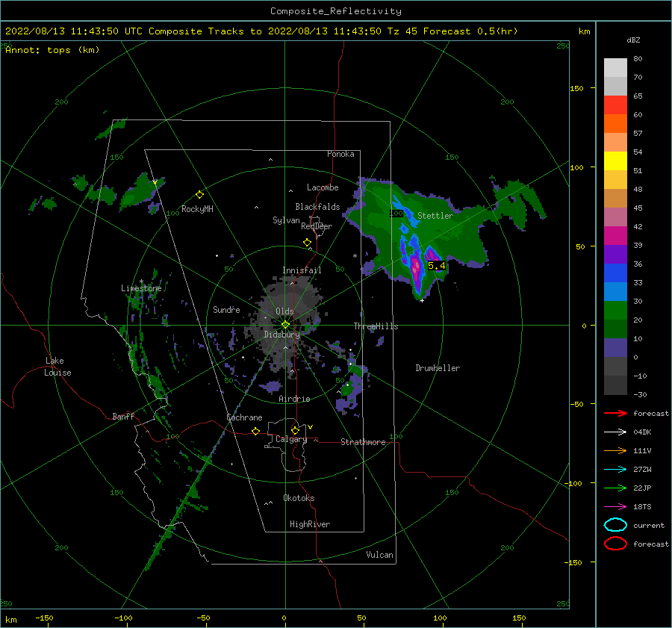Click the cyan 27ZW arrow legend icon

click(x=615, y=470)
